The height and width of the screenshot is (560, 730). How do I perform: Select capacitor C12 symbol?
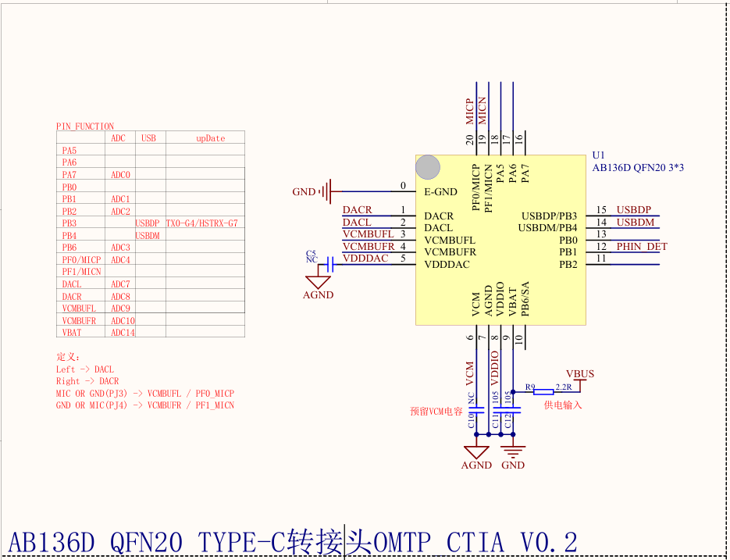coord(513,411)
